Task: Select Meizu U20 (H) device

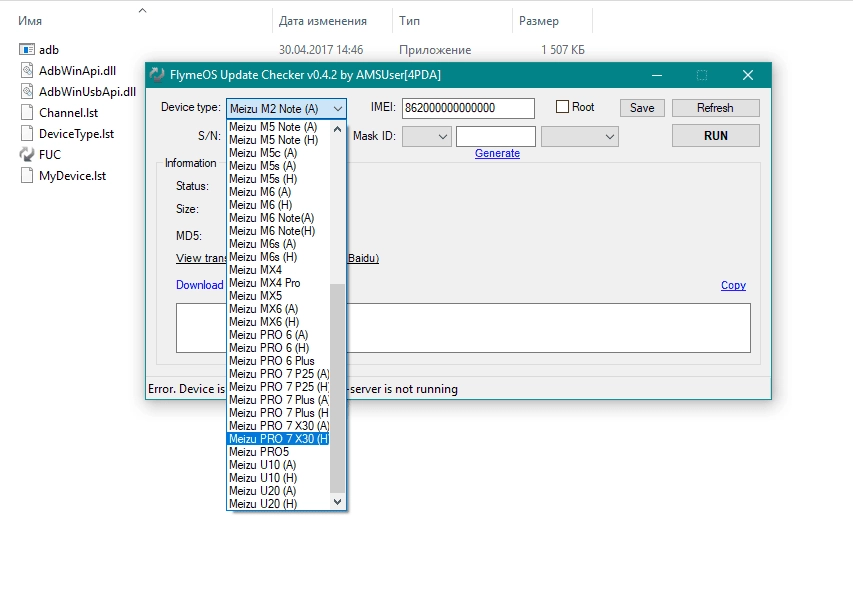Action: coord(278,504)
